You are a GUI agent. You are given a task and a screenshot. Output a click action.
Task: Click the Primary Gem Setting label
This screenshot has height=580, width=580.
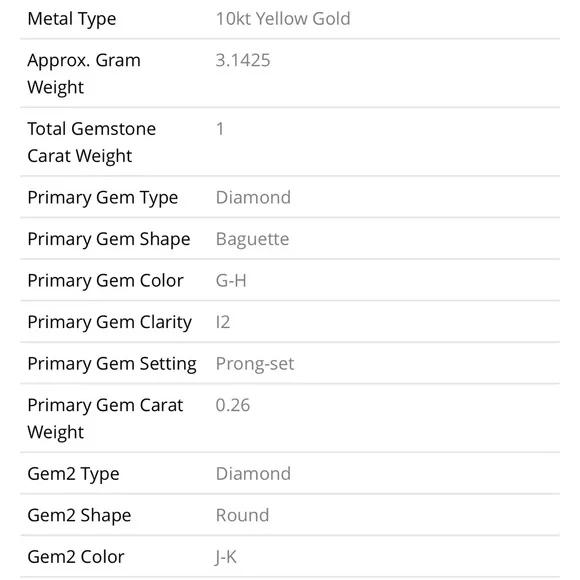pyautogui.click(x=112, y=364)
